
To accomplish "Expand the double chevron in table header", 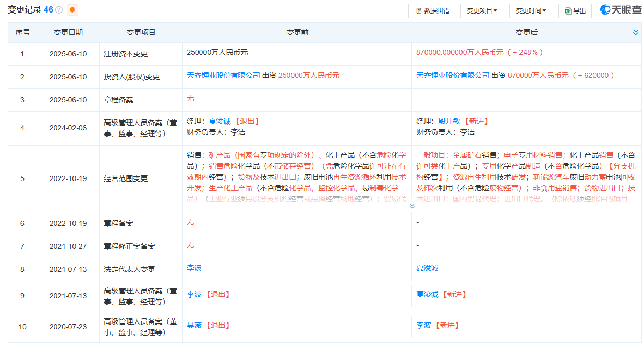I will coord(636,32).
